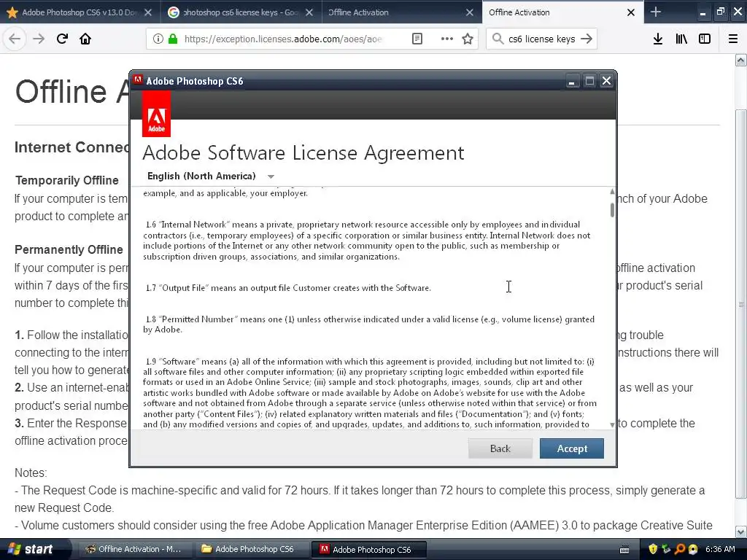This screenshot has width=747, height=560.
Task: Click the cs6 license keys search field
Action: click(541, 39)
